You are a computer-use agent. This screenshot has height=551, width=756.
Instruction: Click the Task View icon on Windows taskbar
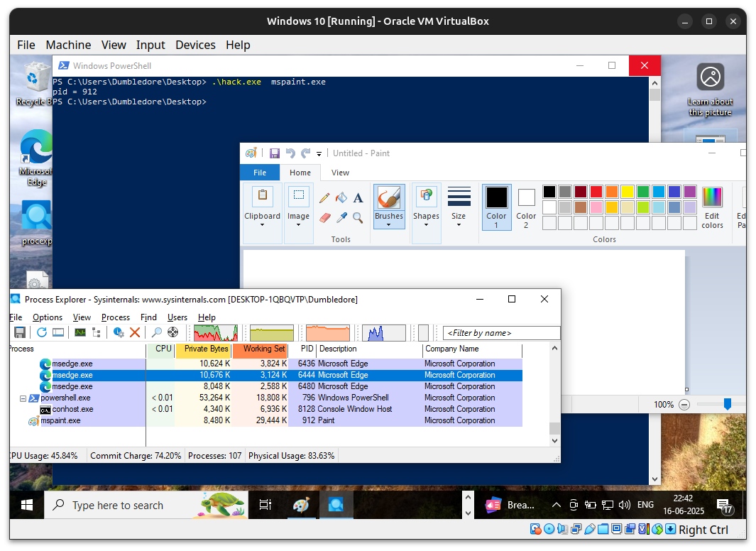coord(265,506)
